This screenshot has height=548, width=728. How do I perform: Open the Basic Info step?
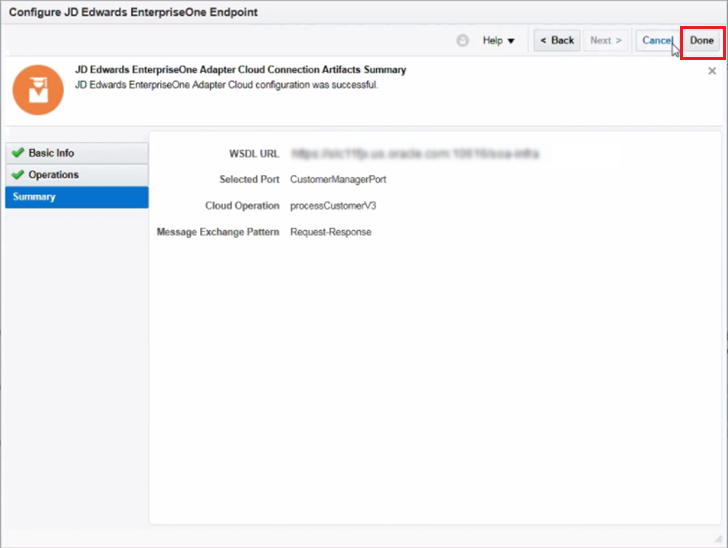[x=77, y=153]
